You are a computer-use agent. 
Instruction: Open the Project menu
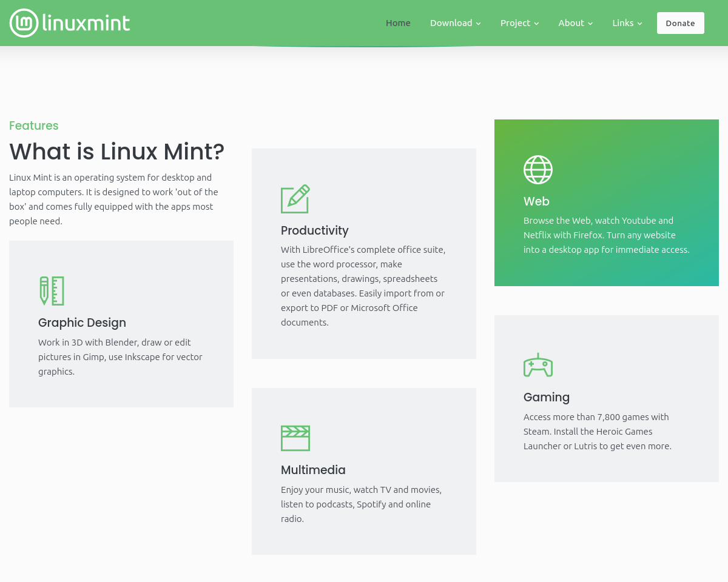520,23
